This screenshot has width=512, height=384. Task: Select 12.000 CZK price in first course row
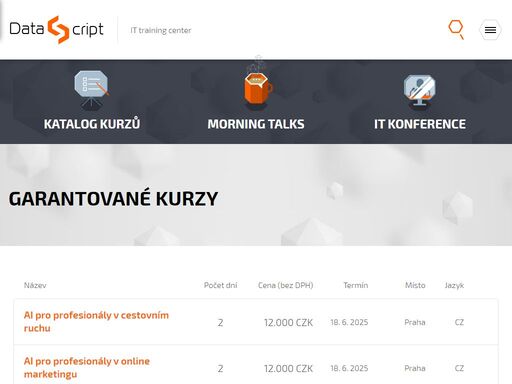(x=288, y=322)
